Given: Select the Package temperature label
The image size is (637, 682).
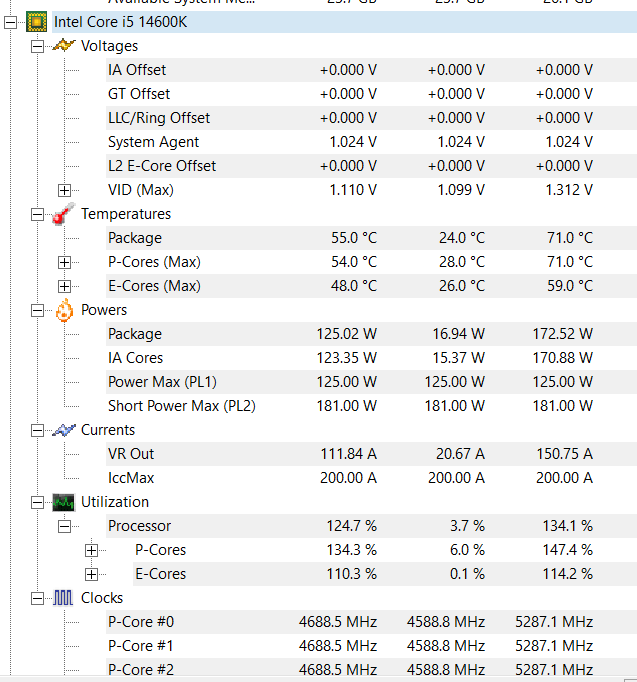Looking at the screenshot, I should 135,238.
